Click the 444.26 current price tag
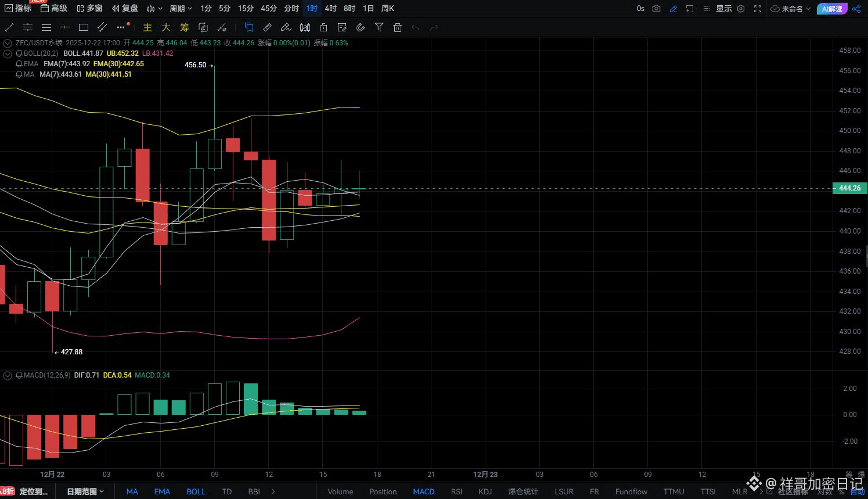The image size is (868, 499). (850, 188)
